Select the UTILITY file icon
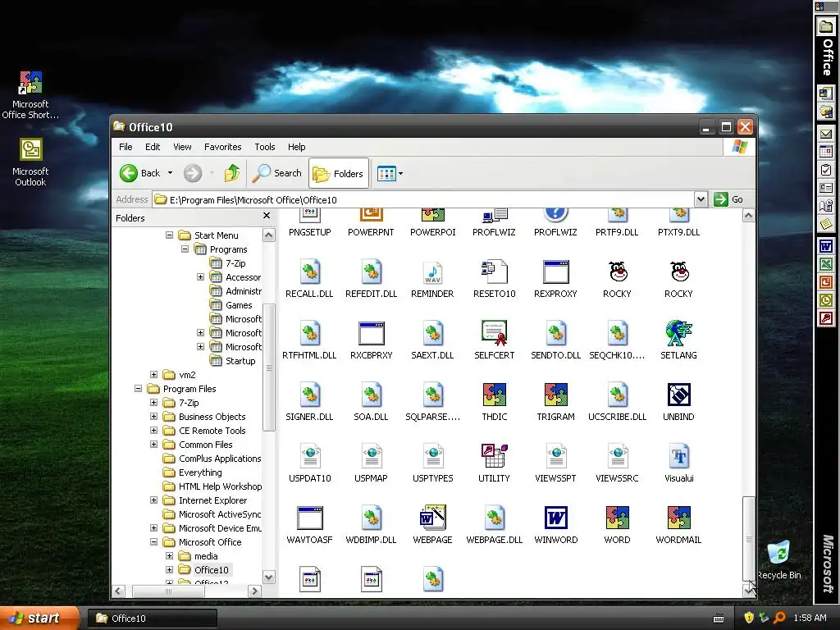This screenshot has width=840, height=630. tap(494, 456)
